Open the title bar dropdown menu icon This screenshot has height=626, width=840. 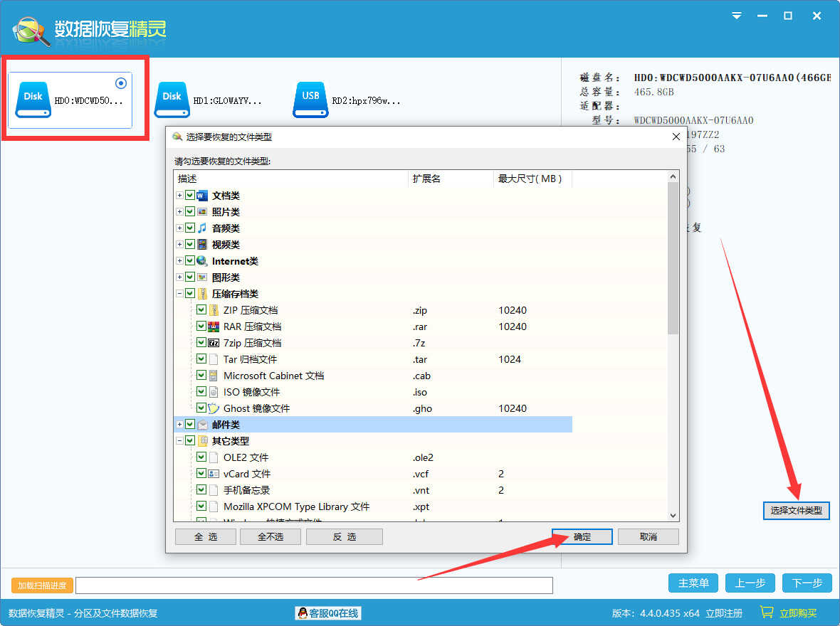coord(737,16)
